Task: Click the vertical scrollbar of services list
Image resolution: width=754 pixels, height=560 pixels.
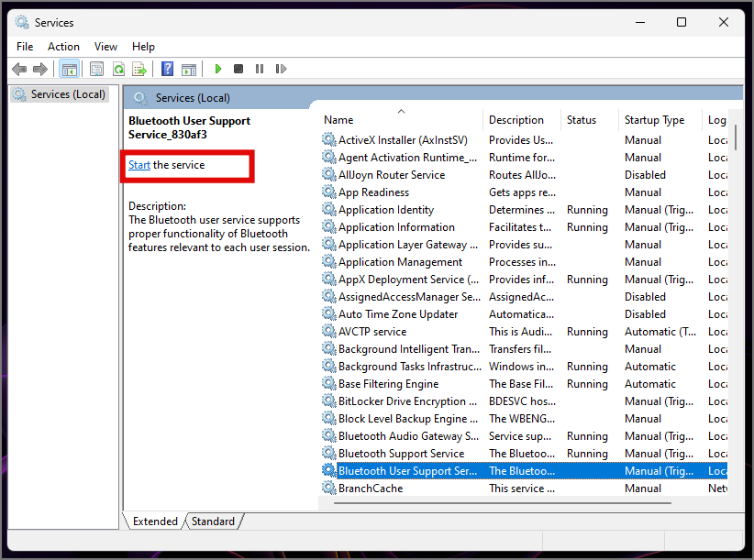Action: coord(736,137)
